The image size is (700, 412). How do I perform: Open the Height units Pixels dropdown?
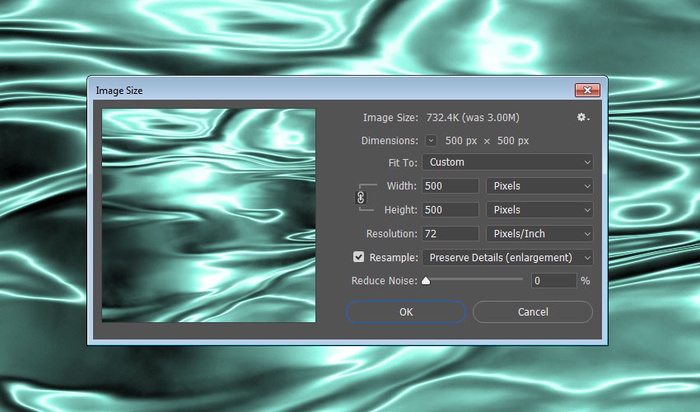coord(539,210)
